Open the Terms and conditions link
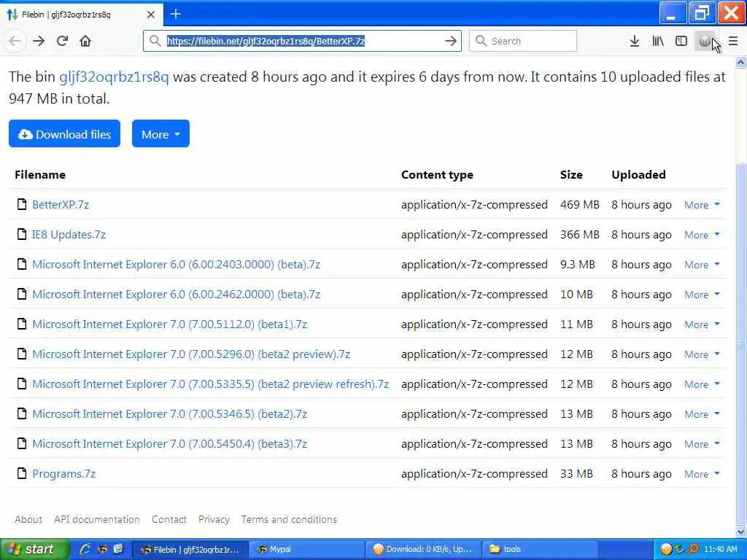 [x=289, y=519]
